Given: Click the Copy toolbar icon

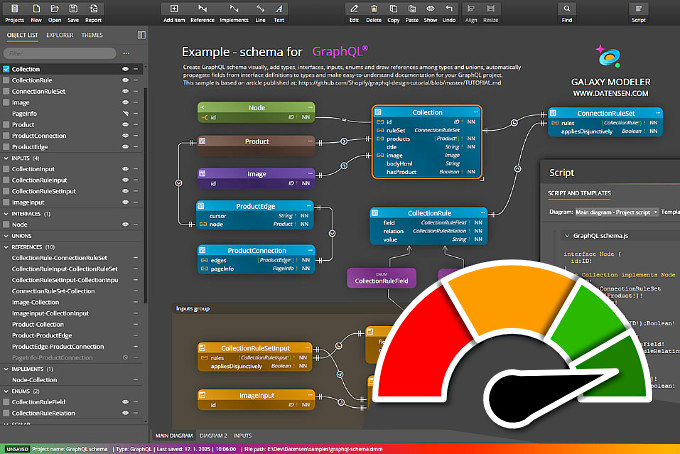Looking at the screenshot, I should point(393,13).
